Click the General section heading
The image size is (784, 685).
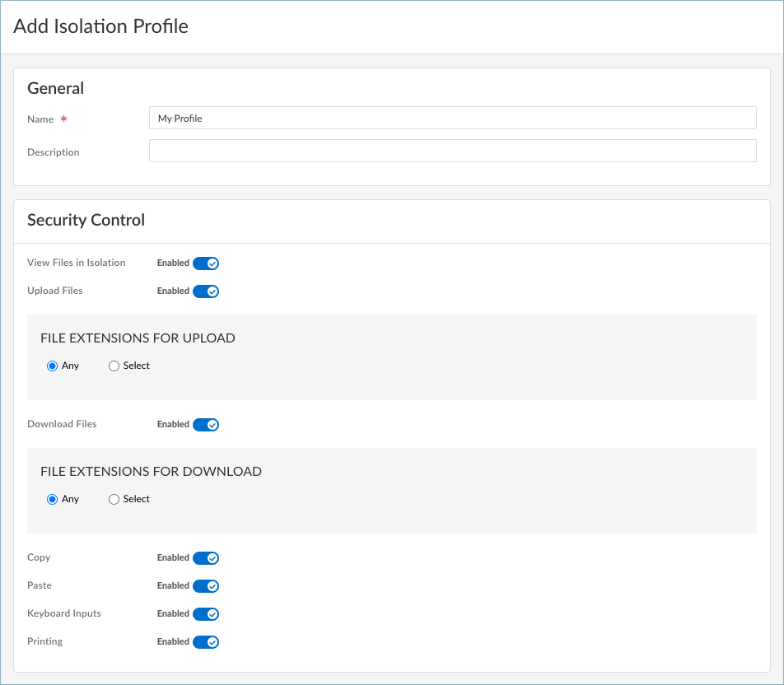pyautogui.click(x=56, y=88)
